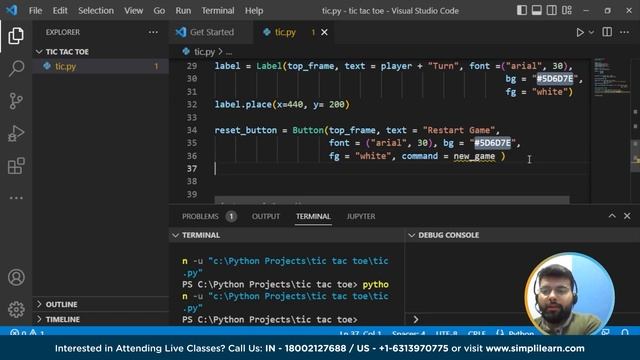Click line number 34 in the gutter
This screenshot has width=640, height=360.
[191, 130]
